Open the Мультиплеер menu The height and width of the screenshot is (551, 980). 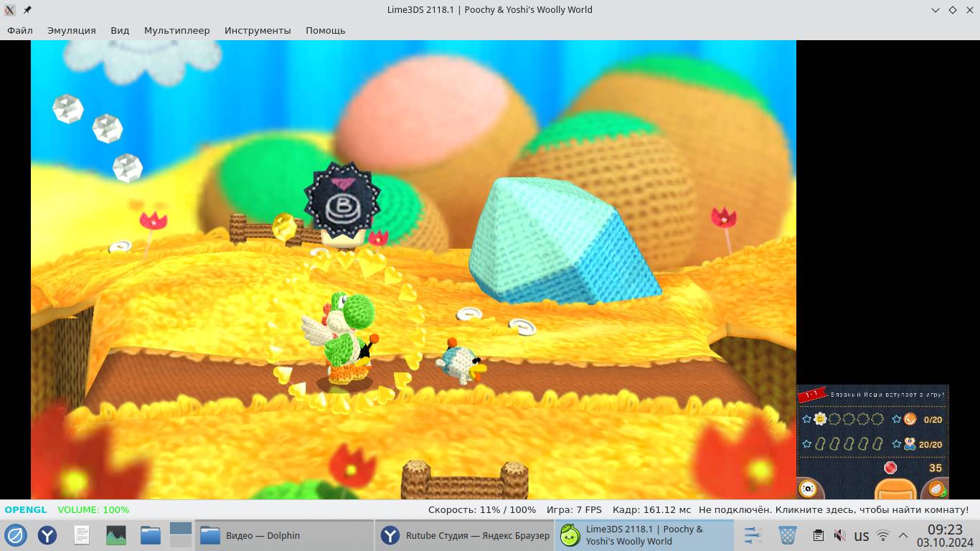click(x=177, y=30)
